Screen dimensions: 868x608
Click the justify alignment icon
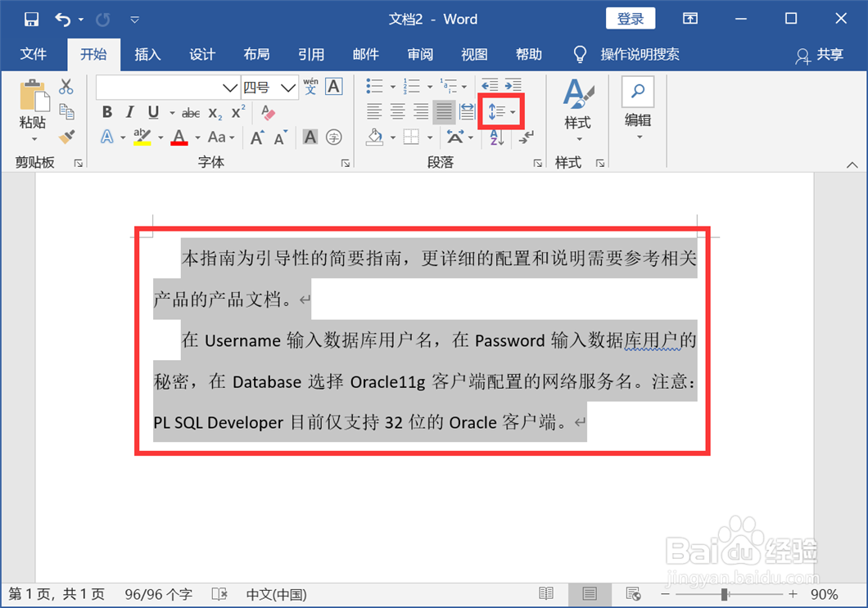point(444,111)
